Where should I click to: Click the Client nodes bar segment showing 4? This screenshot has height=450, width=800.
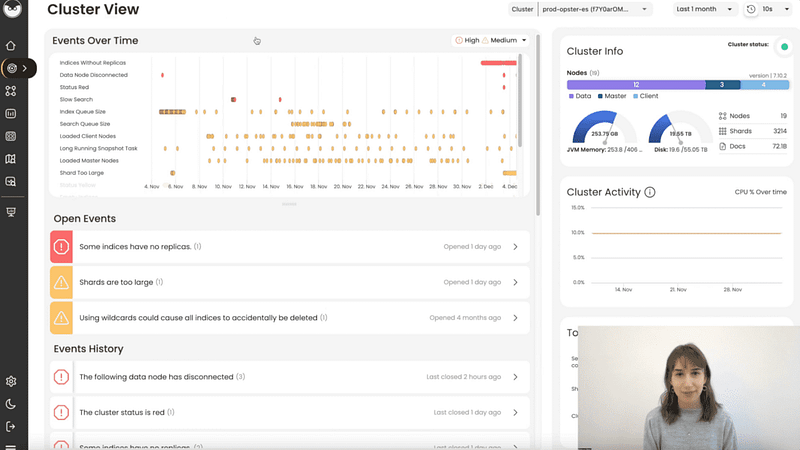(764, 85)
